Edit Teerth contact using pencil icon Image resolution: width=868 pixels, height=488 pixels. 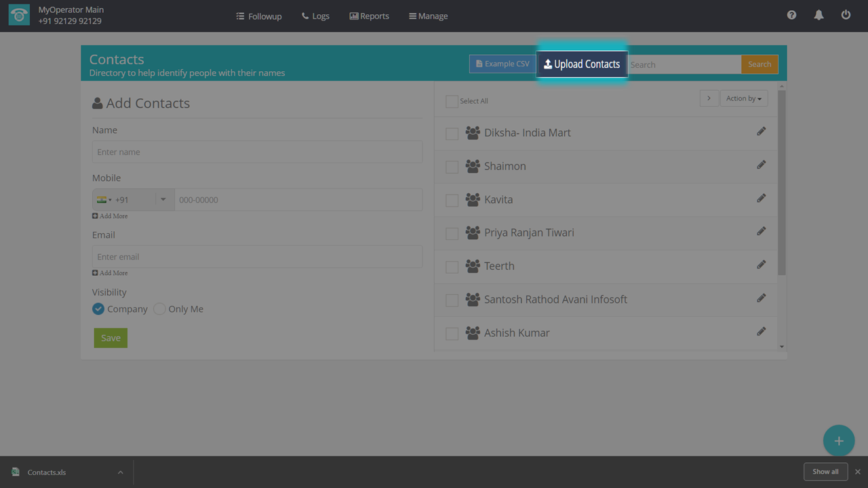(762, 265)
